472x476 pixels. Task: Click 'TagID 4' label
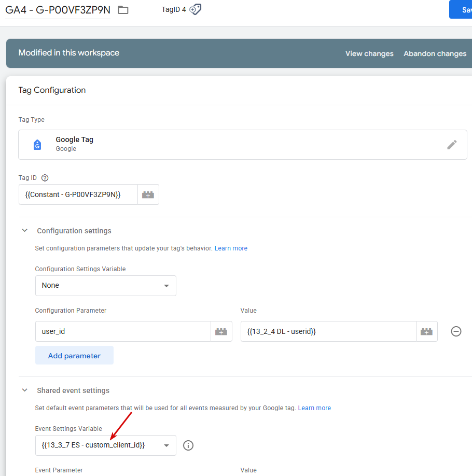tap(174, 10)
